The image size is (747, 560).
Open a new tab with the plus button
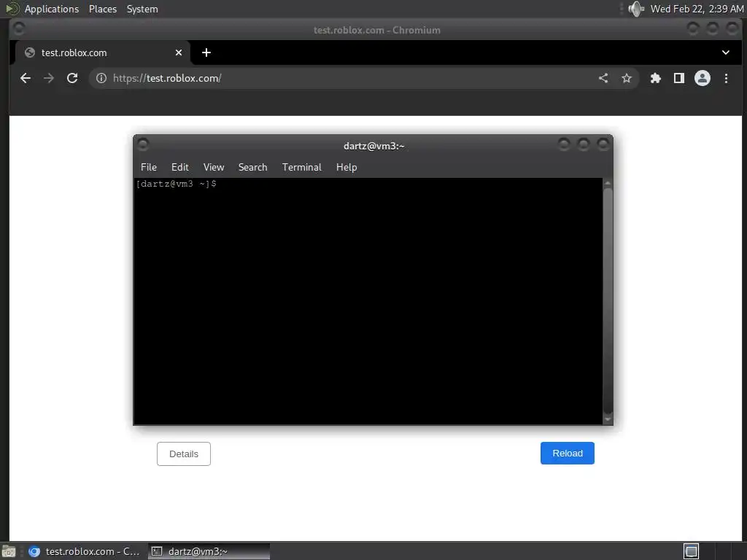click(206, 52)
